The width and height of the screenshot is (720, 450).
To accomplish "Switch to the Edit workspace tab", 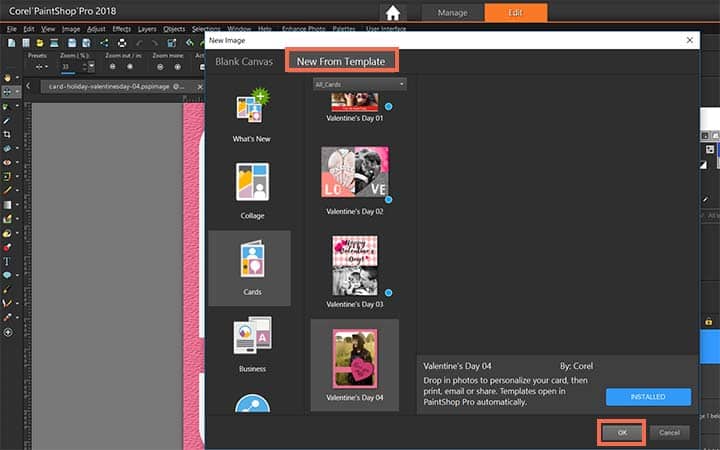I will [516, 12].
